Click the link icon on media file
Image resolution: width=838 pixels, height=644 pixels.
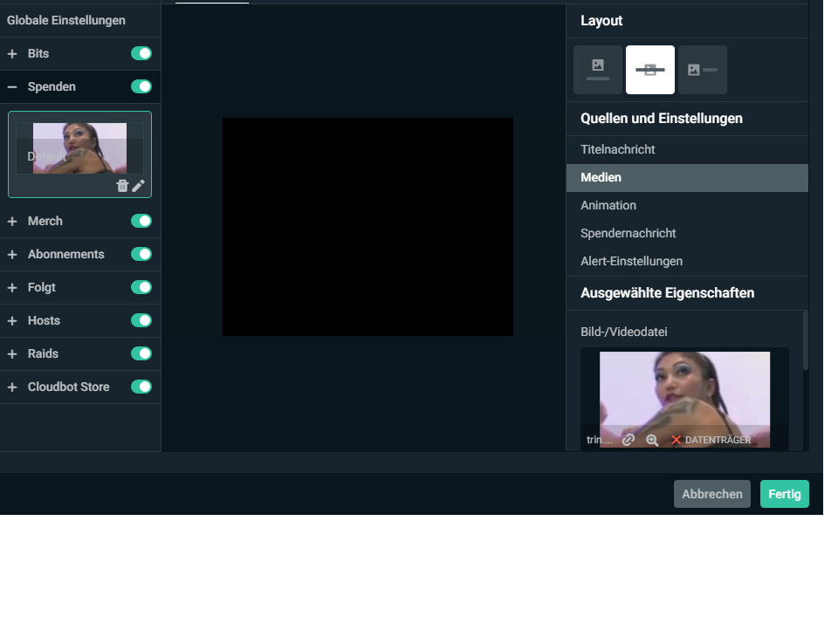[628, 440]
